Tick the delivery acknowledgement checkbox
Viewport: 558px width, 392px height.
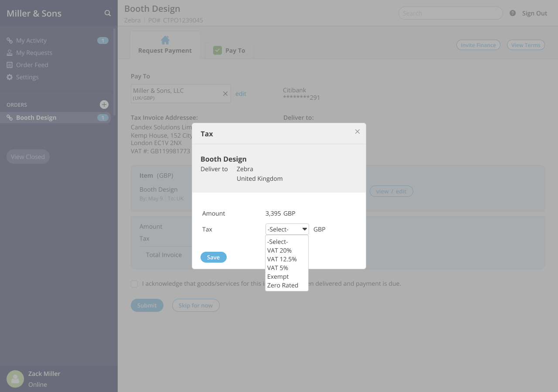[x=134, y=284]
